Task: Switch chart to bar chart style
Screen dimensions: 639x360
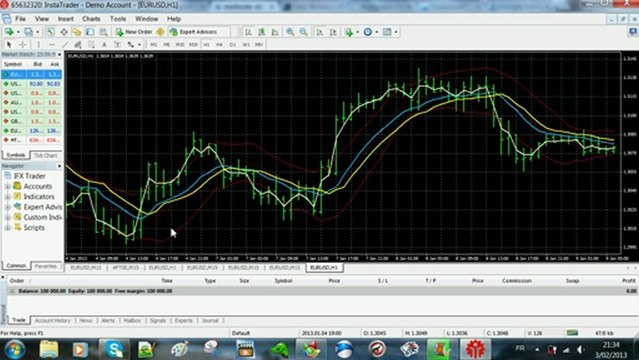Action: point(248,32)
